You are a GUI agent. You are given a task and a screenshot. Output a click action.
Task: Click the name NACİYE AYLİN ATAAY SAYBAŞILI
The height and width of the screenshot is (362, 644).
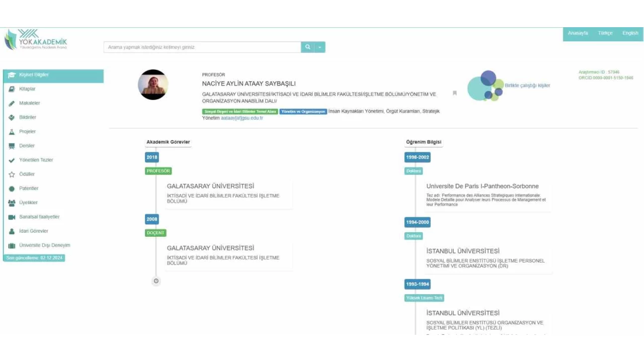(x=249, y=84)
